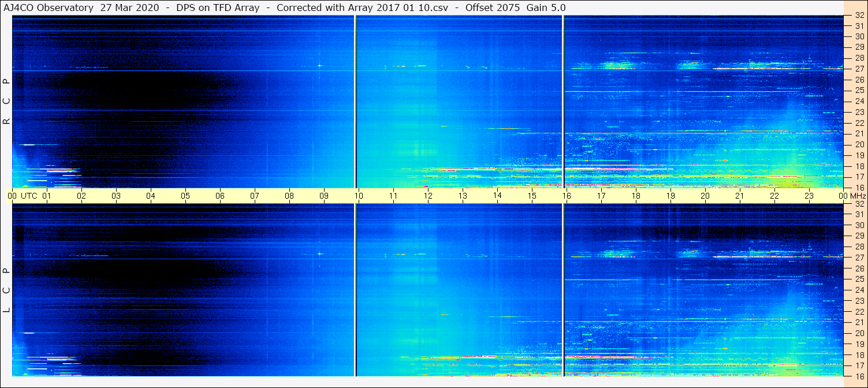Click the "00" hour label beside MHz
The width and height of the screenshot is (868, 388).
[x=844, y=196]
